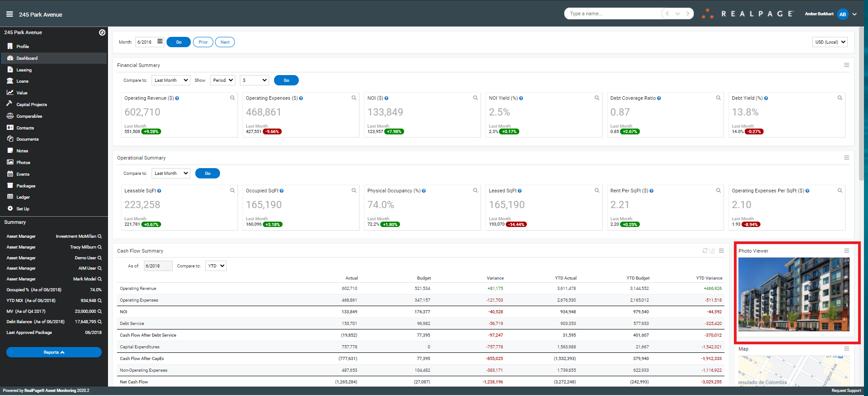
Task: Open the Show Period dropdown
Action: click(223, 80)
